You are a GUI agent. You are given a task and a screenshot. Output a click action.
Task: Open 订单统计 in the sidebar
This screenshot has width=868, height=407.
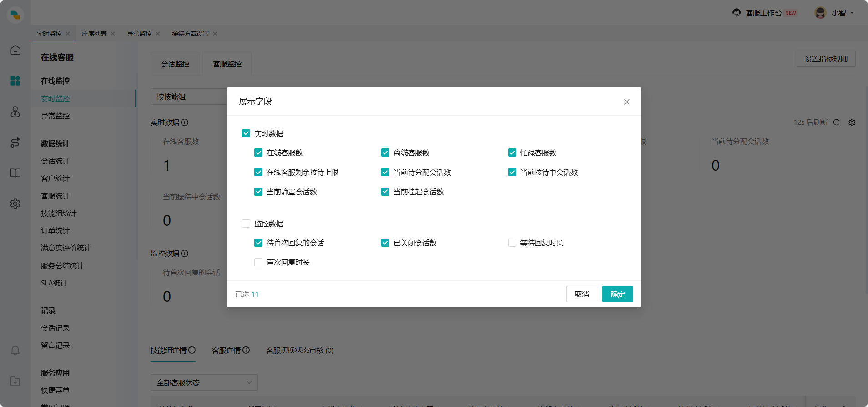[56, 230]
